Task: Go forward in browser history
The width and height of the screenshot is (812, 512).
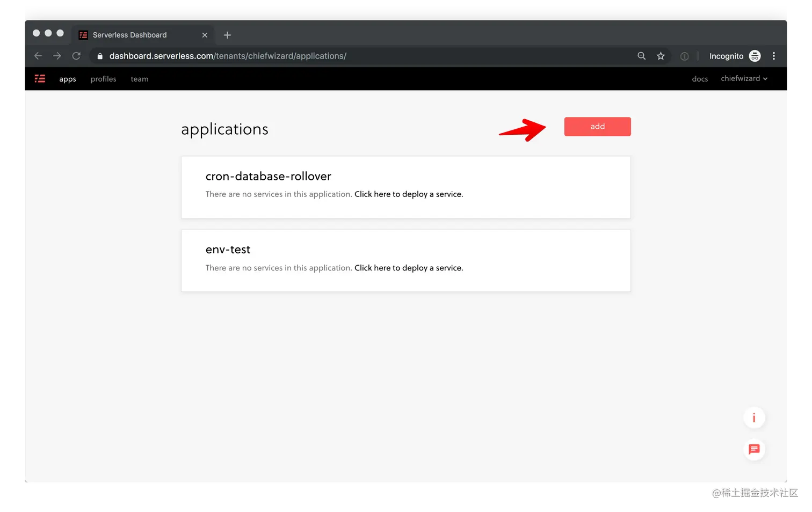Action: click(57, 56)
